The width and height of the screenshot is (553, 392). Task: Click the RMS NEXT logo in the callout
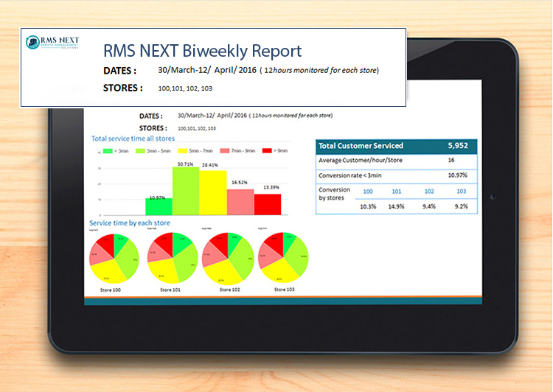tap(52, 42)
